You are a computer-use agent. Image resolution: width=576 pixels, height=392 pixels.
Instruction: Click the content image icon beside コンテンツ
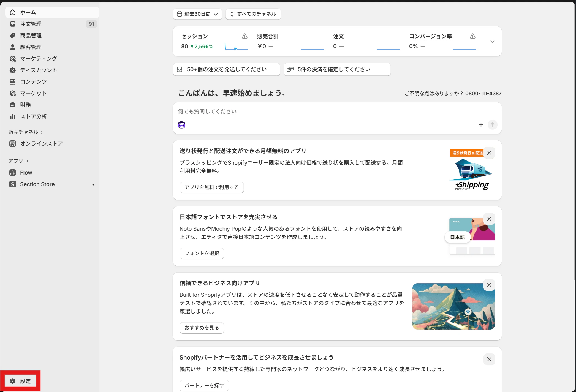[13, 82]
